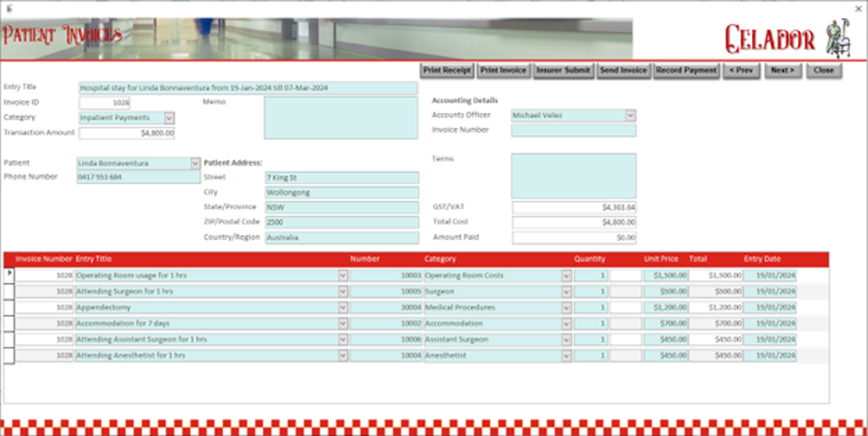Expand Entry Title dropdown for Operating Room usage

click(342, 275)
